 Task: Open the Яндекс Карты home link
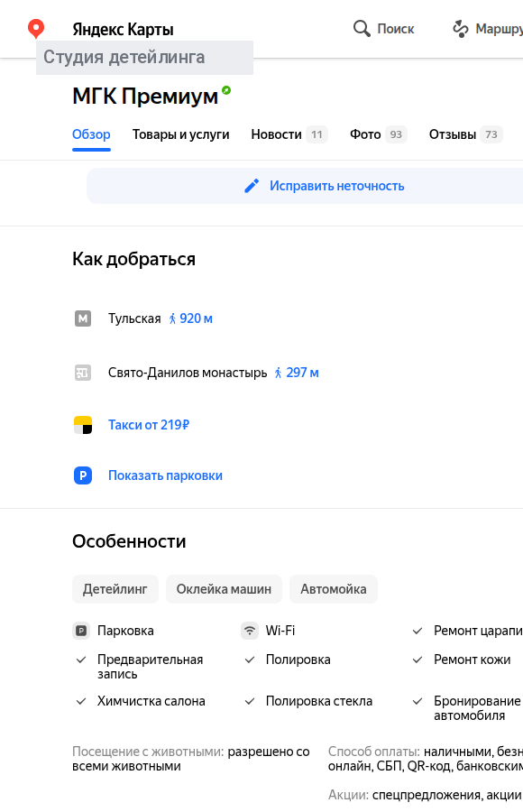pos(123,30)
